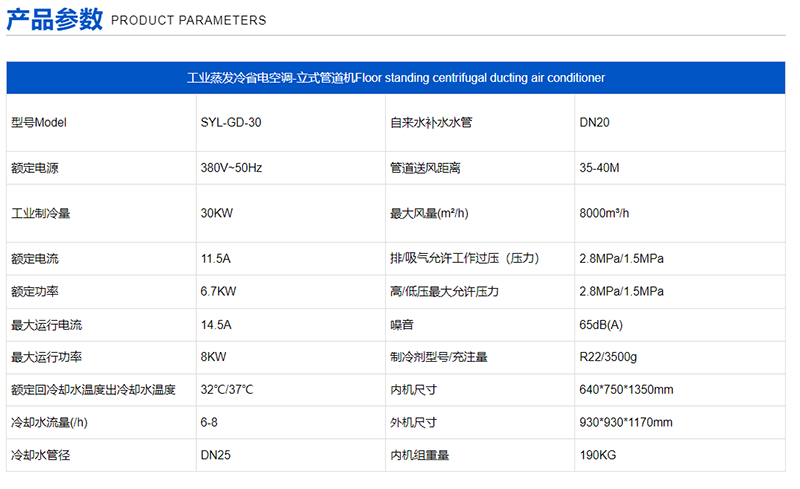Click the DN25 cooling pipe diameter

[216, 455]
